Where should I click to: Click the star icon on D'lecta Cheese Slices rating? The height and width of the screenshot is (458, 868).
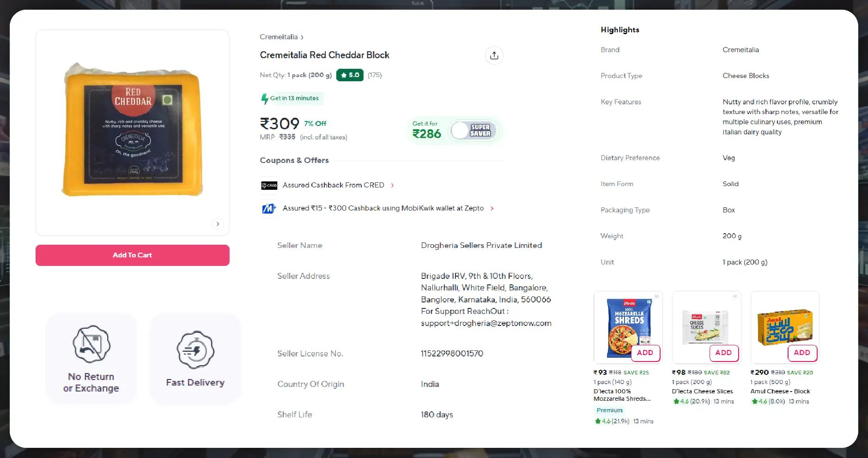(x=675, y=401)
